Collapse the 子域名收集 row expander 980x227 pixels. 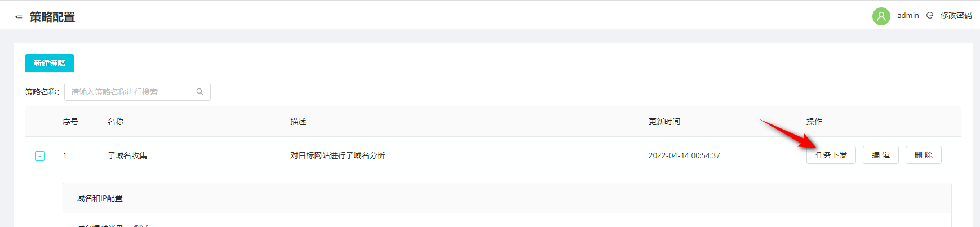point(40,155)
